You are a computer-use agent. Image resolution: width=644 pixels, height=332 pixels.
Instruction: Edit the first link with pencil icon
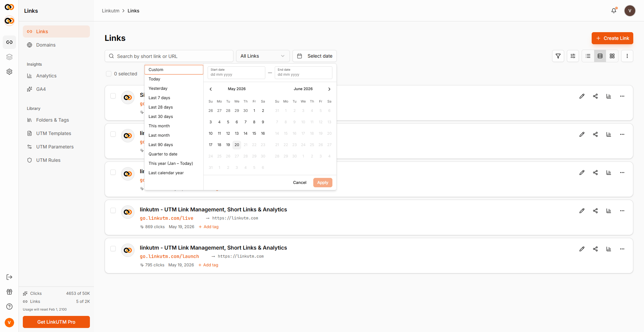coord(582,96)
